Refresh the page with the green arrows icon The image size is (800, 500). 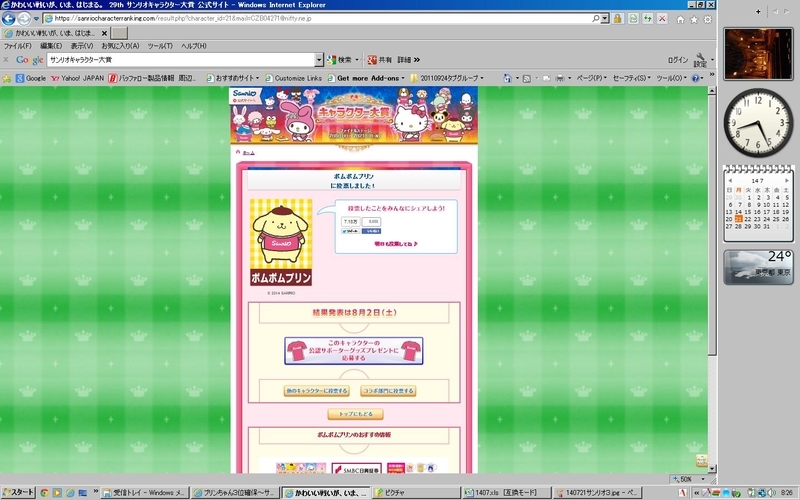point(647,19)
